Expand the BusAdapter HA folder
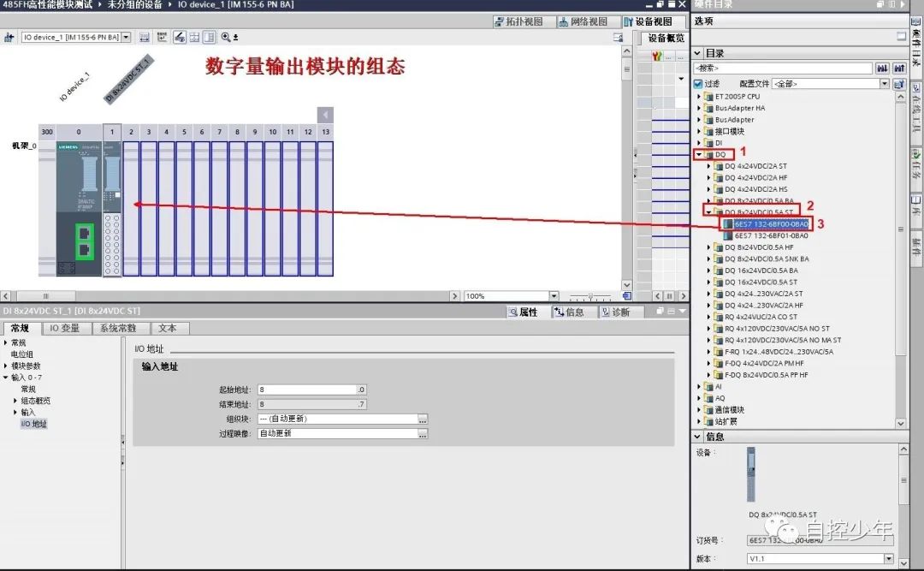Image resolution: width=924 pixels, height=571 pixels. [x=699, y=108]
